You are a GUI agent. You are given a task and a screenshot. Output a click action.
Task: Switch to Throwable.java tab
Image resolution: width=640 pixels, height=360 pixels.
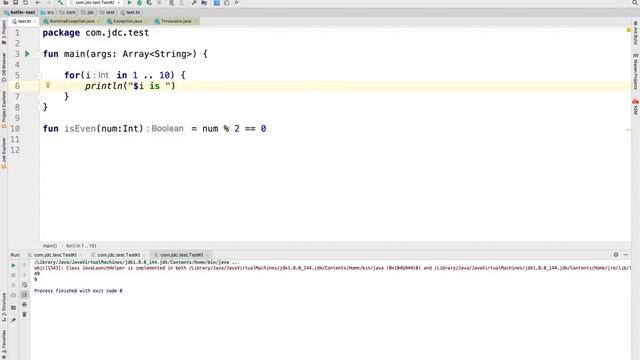click(176, 21)
